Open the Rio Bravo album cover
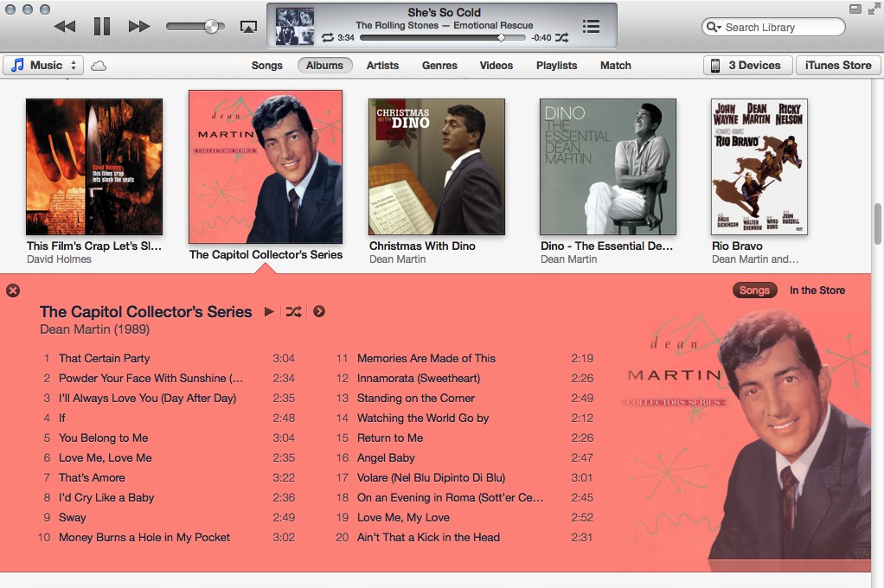 [759, 167]
